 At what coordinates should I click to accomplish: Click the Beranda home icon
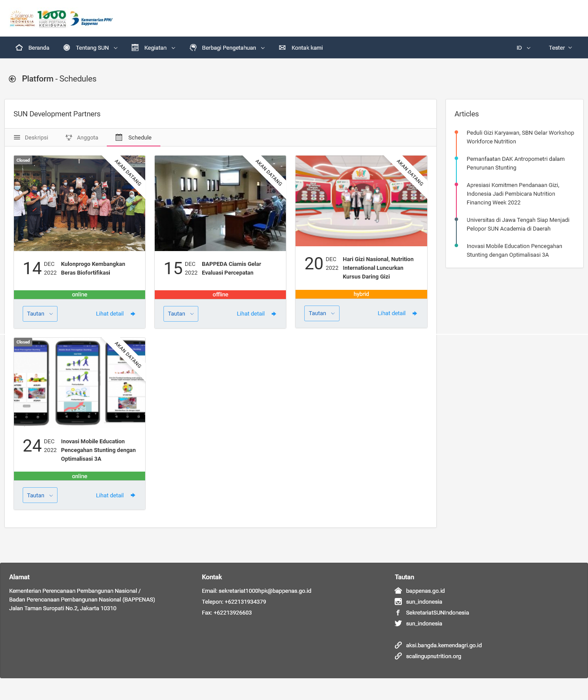point(19,48)
